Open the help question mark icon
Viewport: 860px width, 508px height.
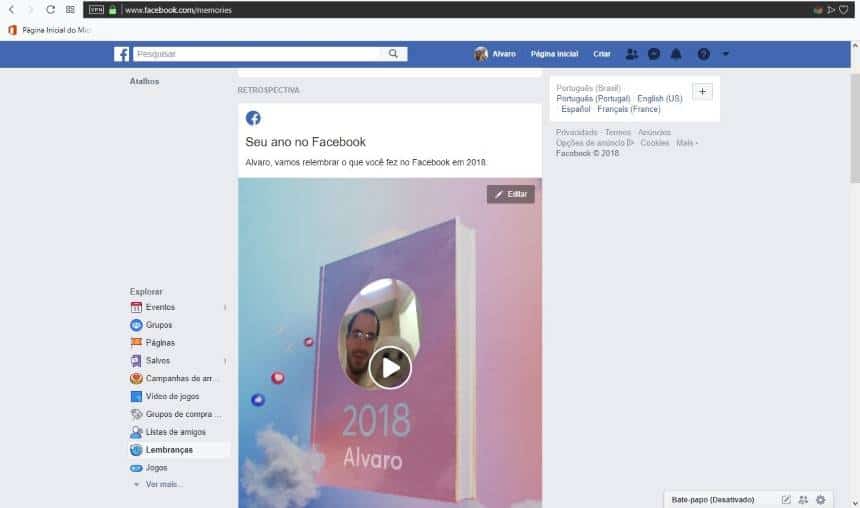coord(704,54)
